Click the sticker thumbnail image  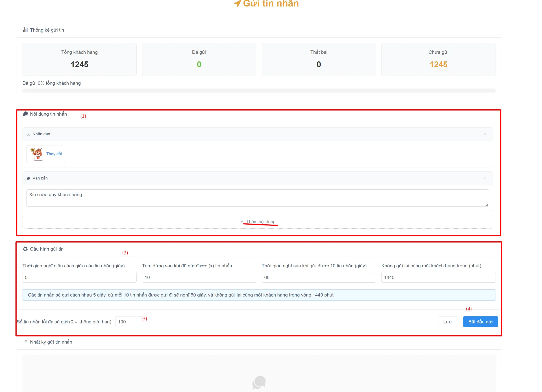click(37, 154)
